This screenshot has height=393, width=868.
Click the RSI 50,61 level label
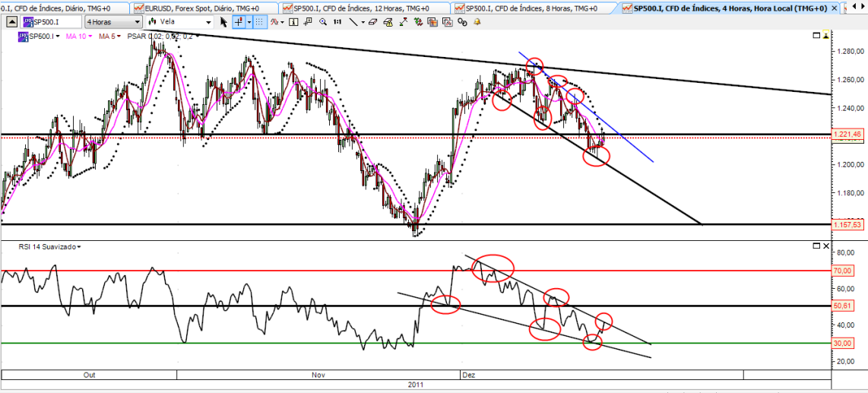pos(841,306)
